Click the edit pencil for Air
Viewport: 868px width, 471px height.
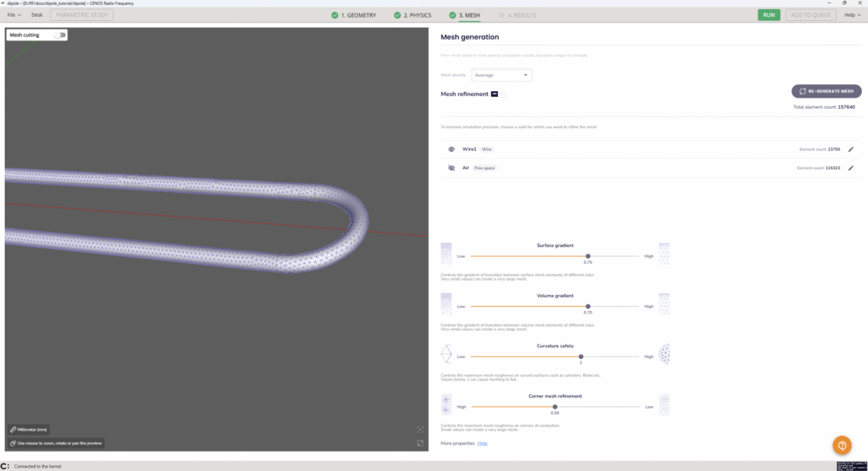(x=850, y=168)
